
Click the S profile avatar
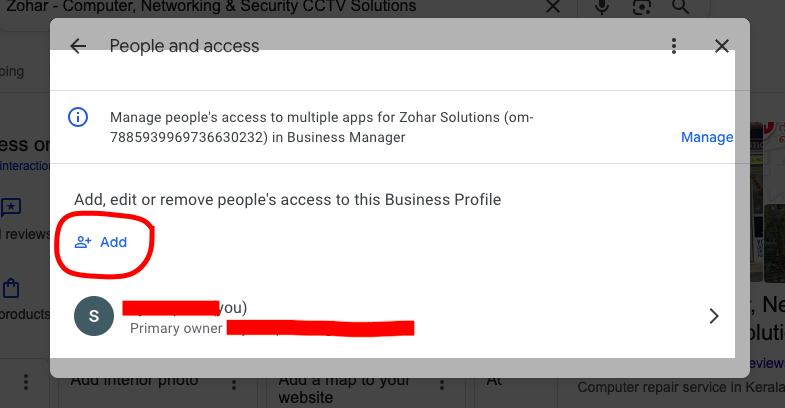94,316
